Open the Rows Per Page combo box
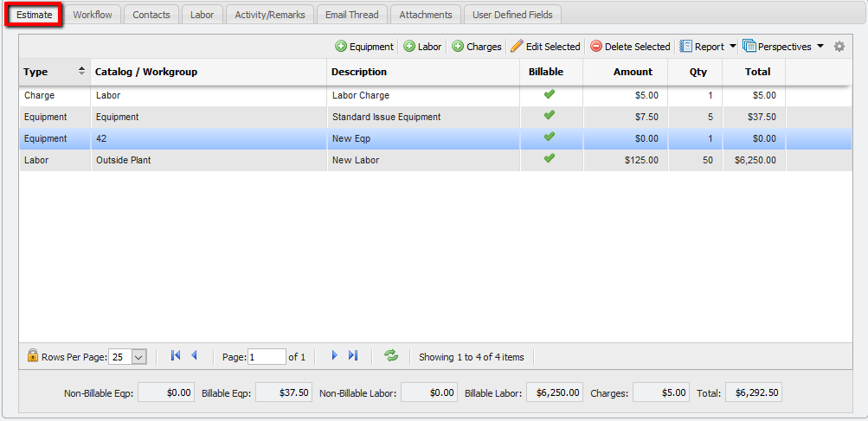The width and height of the screenshot is (868, 421). (x=139, y=356)
